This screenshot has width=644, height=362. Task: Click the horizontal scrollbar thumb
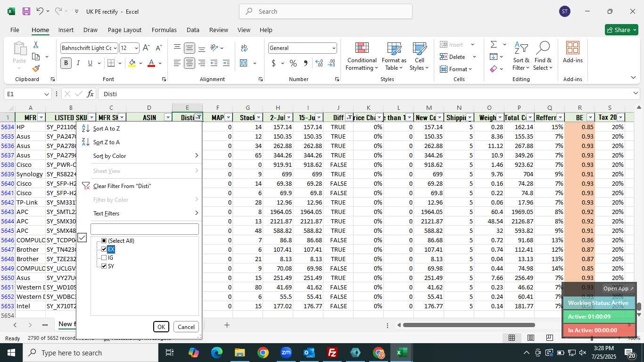(x=469, y=325)
